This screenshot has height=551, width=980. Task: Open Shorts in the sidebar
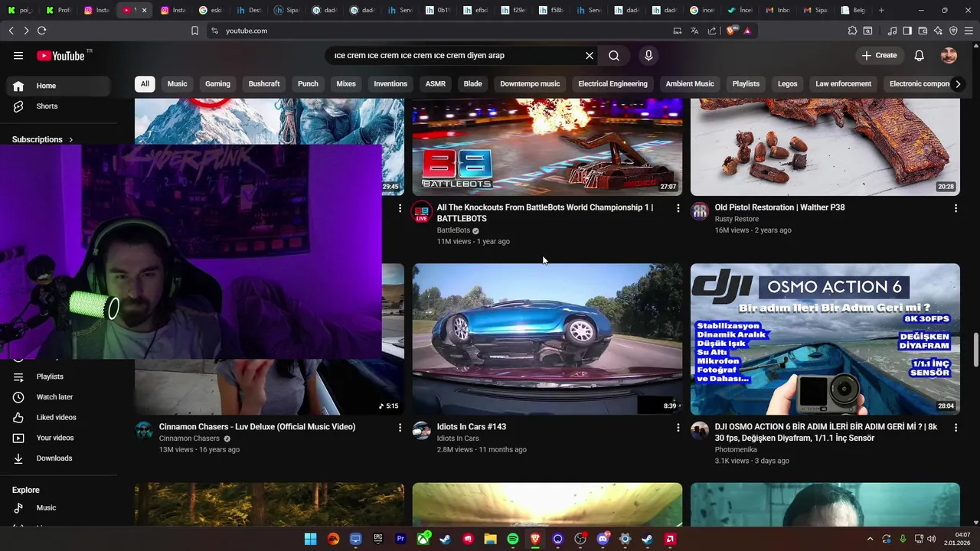(x=59, y=106)
